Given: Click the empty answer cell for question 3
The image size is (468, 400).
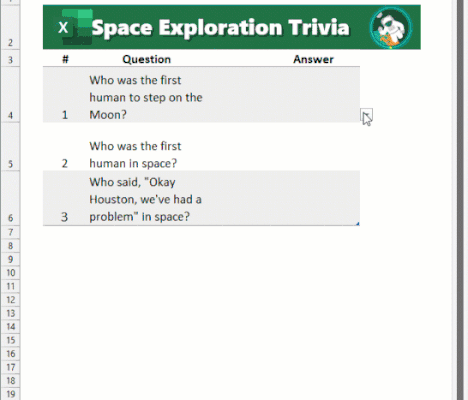Looking at the screenshot, I should pyautogui.click(x=315, y=198).
